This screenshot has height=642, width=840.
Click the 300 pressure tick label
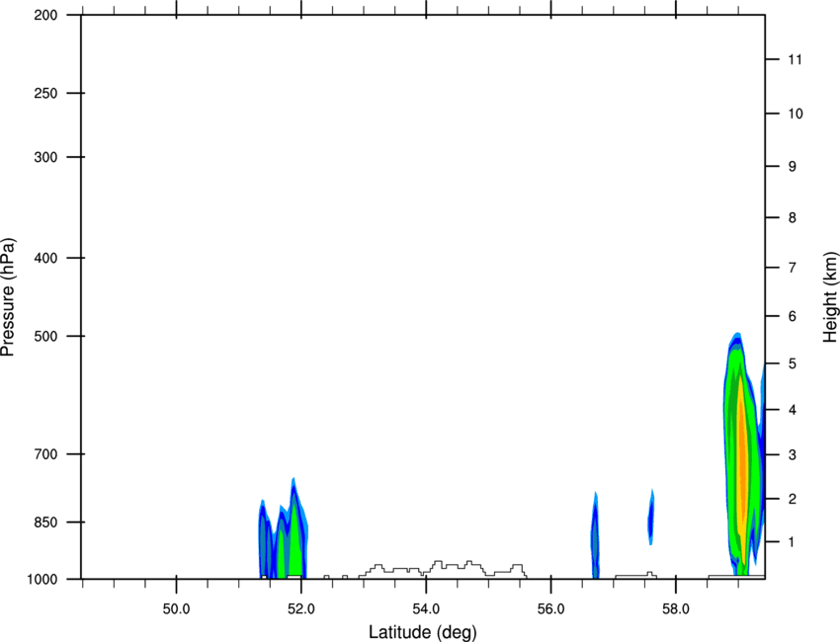[46, 157]
